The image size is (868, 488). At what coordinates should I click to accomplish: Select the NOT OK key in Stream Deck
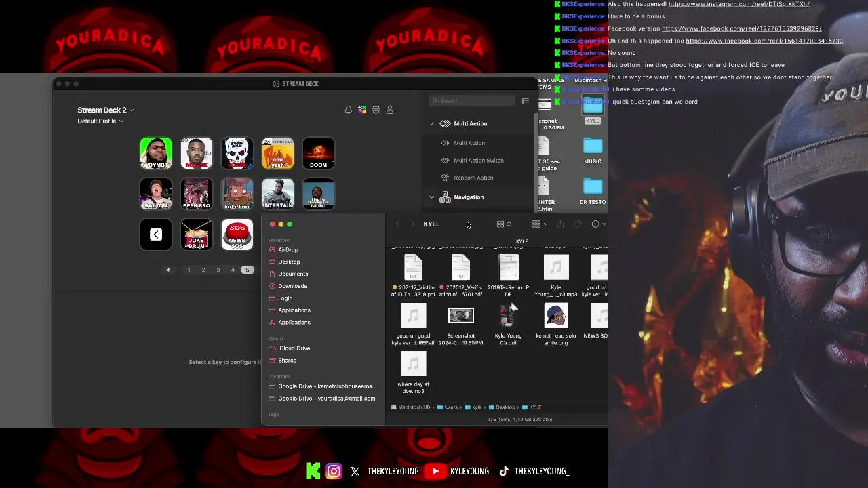pos(197,153)
